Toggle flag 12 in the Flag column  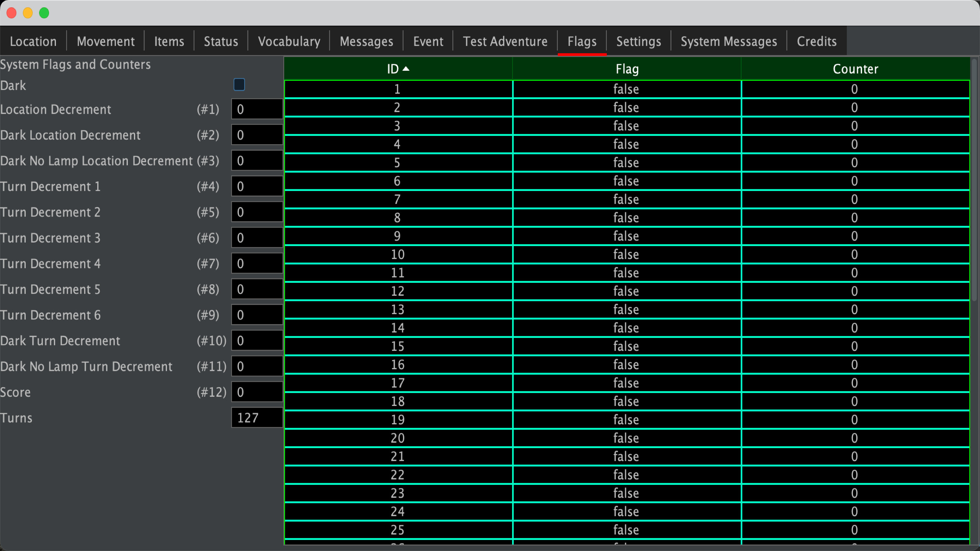pyautogui.click(x=626, y=291)
